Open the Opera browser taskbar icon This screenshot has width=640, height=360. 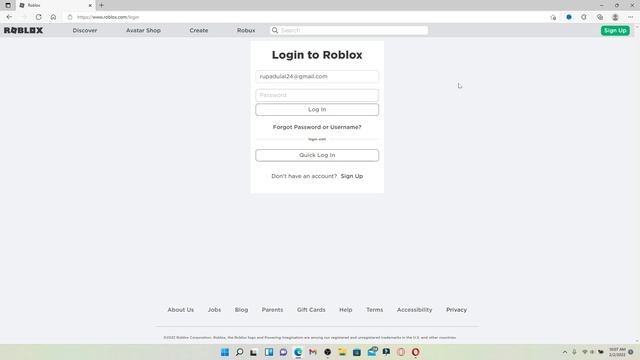point(416,352)
